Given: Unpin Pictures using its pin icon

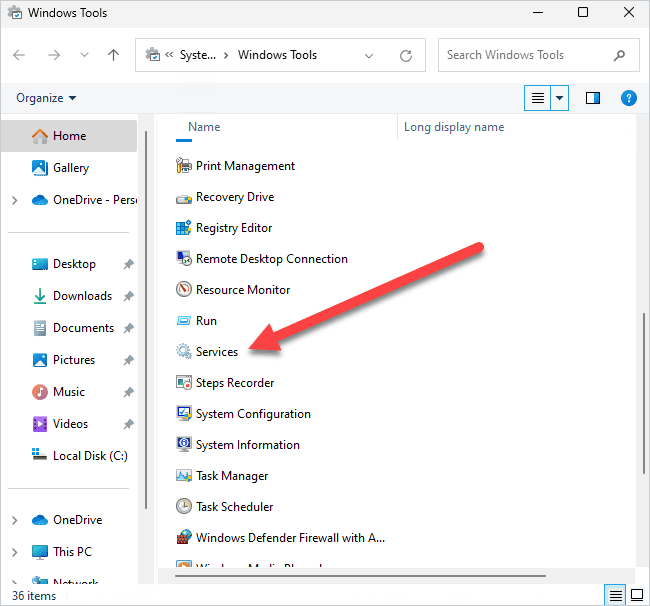Looking at the screenshot, I should click(129, 360).
